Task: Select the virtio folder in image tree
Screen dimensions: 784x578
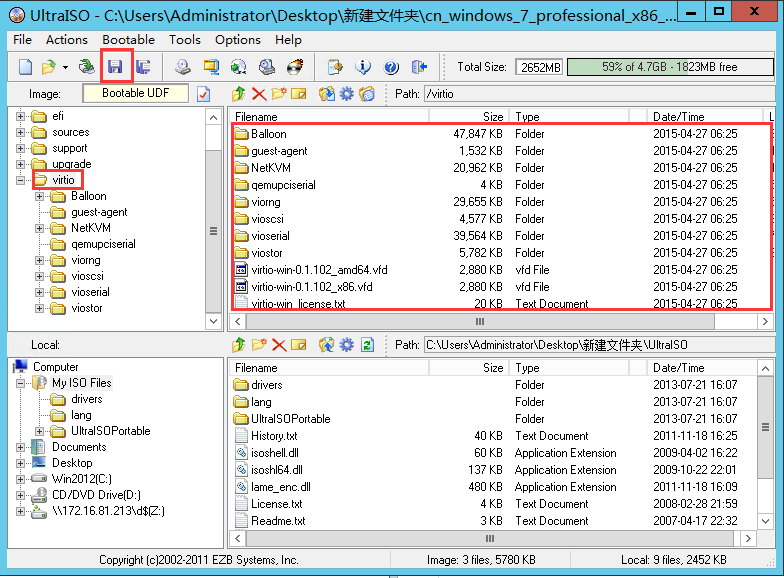Action: (x=63, y=180)
